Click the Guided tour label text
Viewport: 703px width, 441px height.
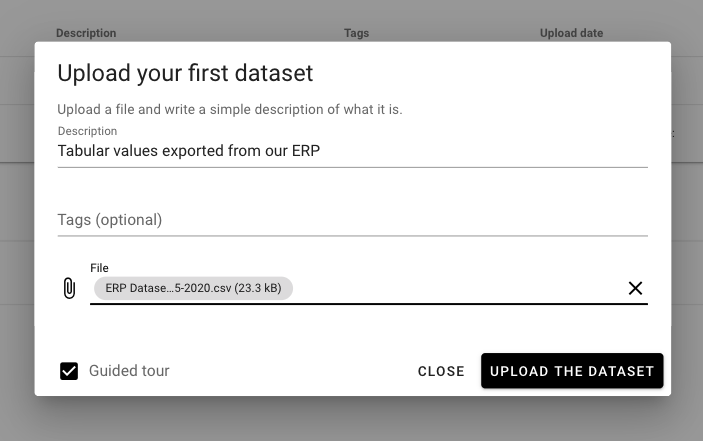coord(129,371)
